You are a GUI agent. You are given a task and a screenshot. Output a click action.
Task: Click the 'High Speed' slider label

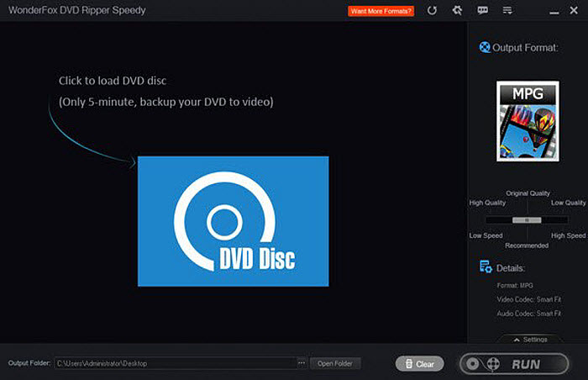pos(569,235)
